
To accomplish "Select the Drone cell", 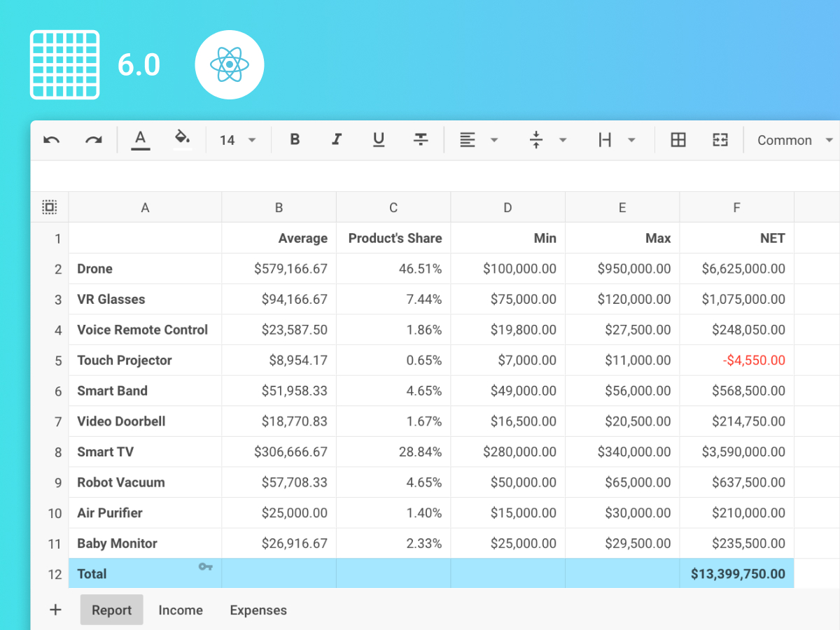I will (146, 269).
